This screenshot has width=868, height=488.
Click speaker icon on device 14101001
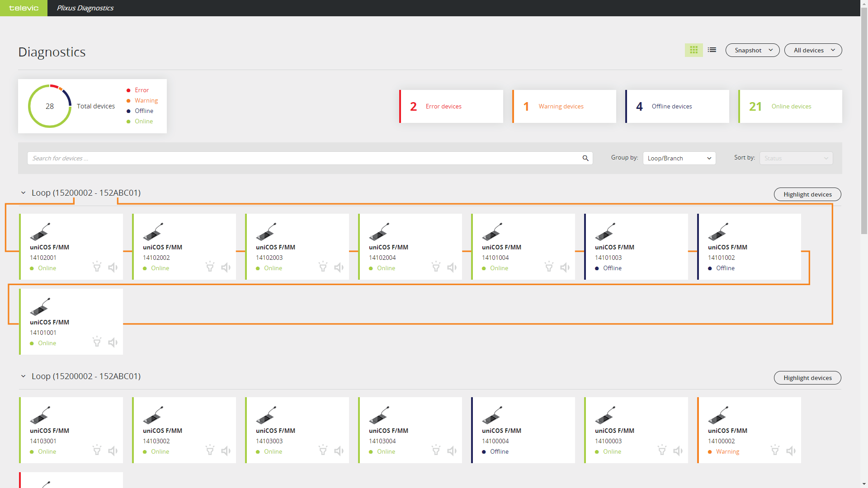(113, 343)
